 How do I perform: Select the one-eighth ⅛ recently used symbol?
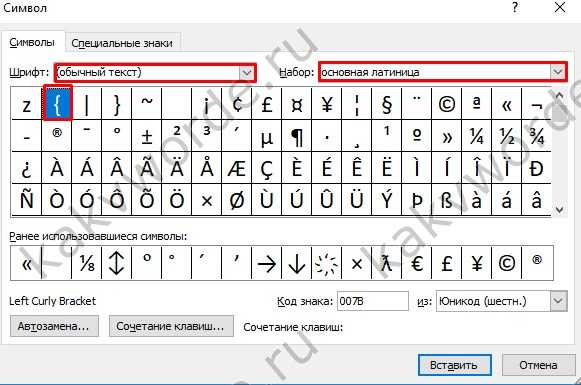point(87,263)
